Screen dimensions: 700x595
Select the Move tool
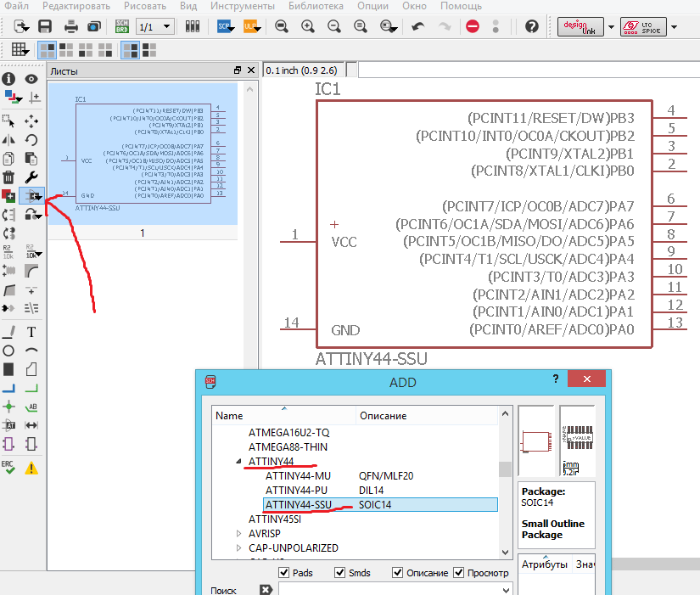pos(31,121)
